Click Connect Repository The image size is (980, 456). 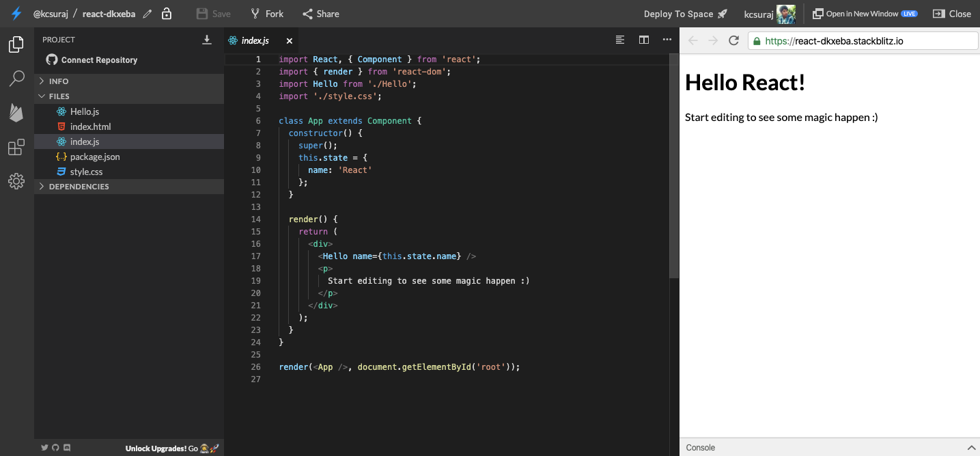92,60
